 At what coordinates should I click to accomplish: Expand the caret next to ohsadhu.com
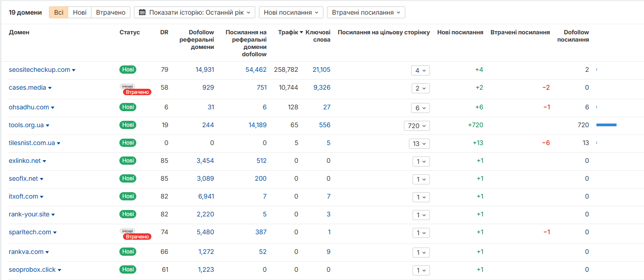pos(53,108)
